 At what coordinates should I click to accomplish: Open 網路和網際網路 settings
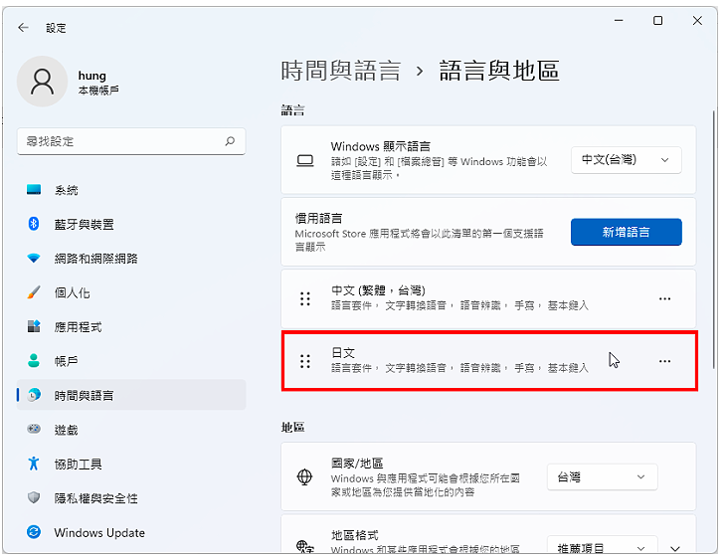[131, 259]
